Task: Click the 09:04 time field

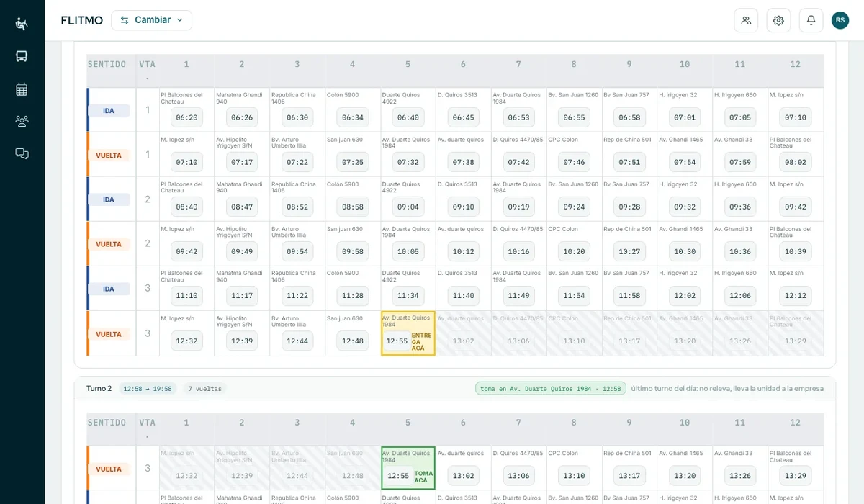Action: 408,207
